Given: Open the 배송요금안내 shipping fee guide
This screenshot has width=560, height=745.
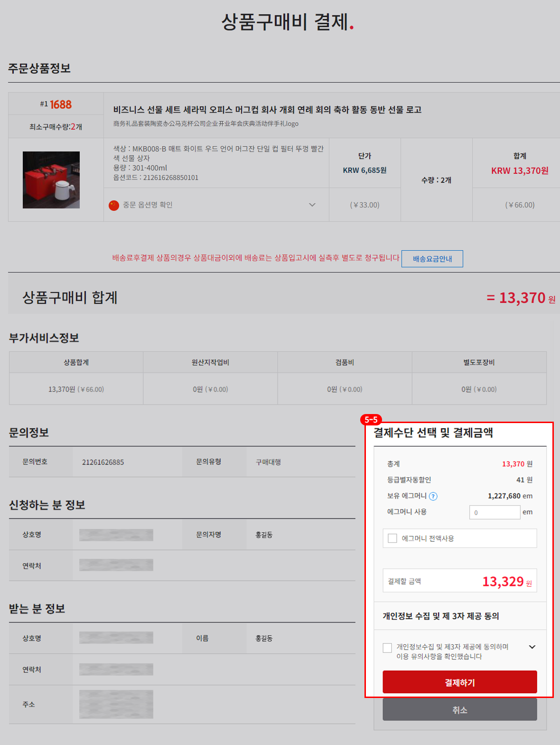Looking at the screenshot, I should [x=432, y=259].
